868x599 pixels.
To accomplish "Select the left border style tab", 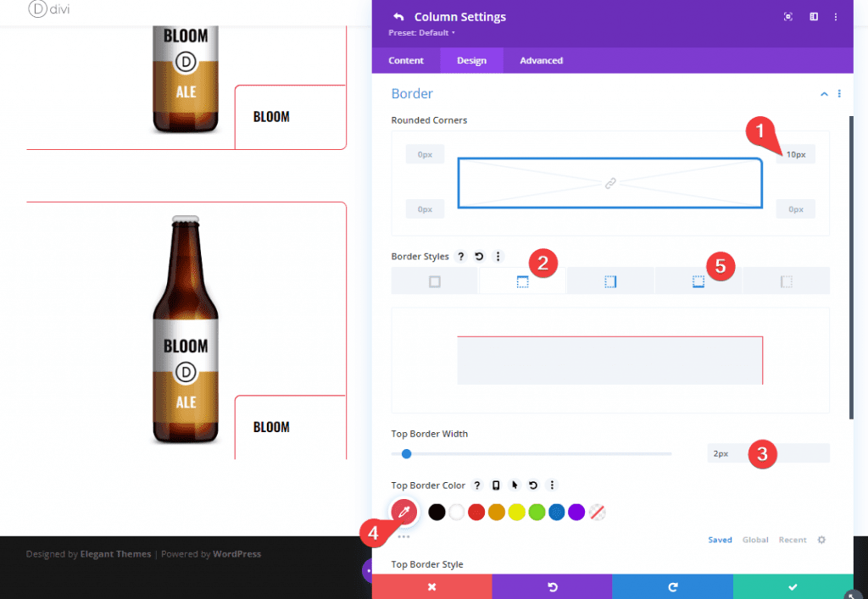I will point(786,281).
